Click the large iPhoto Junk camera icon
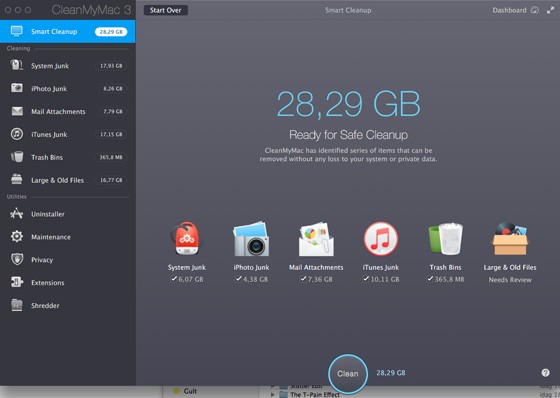 251,239
